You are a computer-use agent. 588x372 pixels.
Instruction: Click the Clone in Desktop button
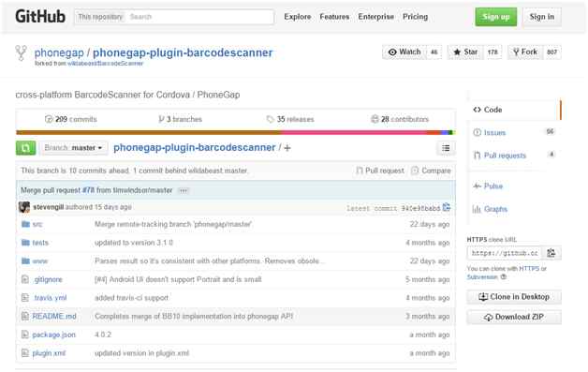point(514,297)
